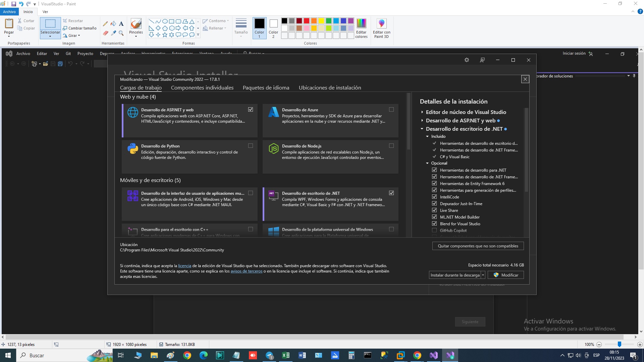The image size is (644, 362).
Task: Open Editar con Paint 3D
Action: [382, 28]
